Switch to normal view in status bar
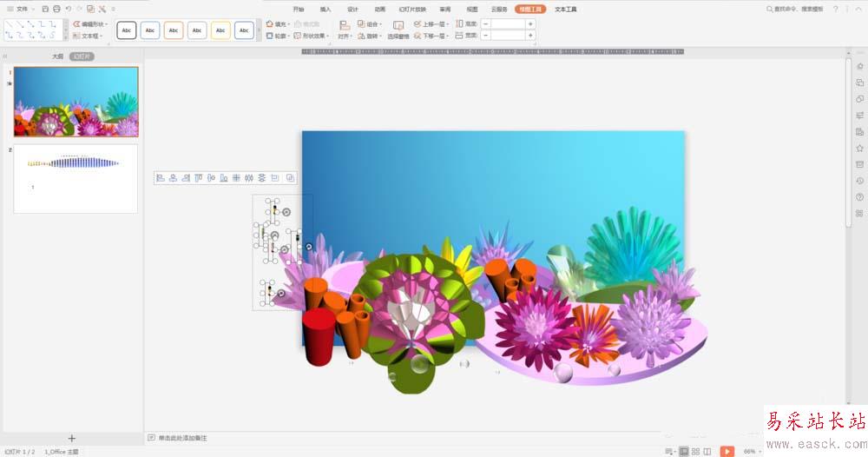 (684, 451)
